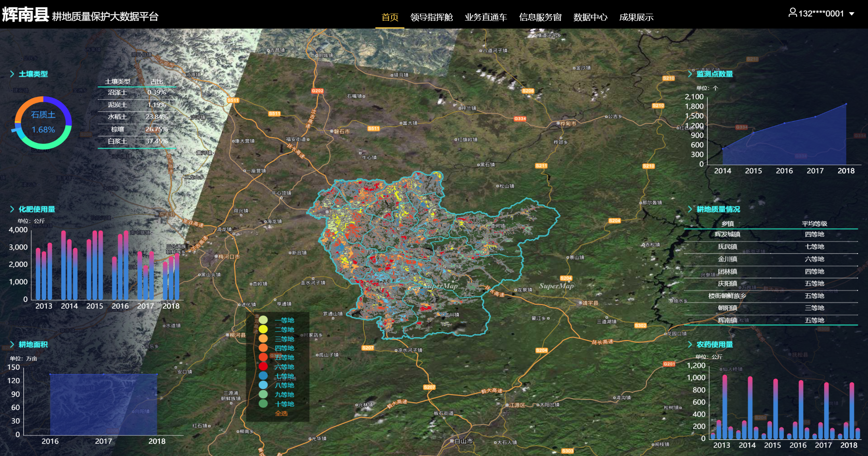The image size is (868, 456).
Task: Click the soil type donut chart
Action: coord(43,123)
